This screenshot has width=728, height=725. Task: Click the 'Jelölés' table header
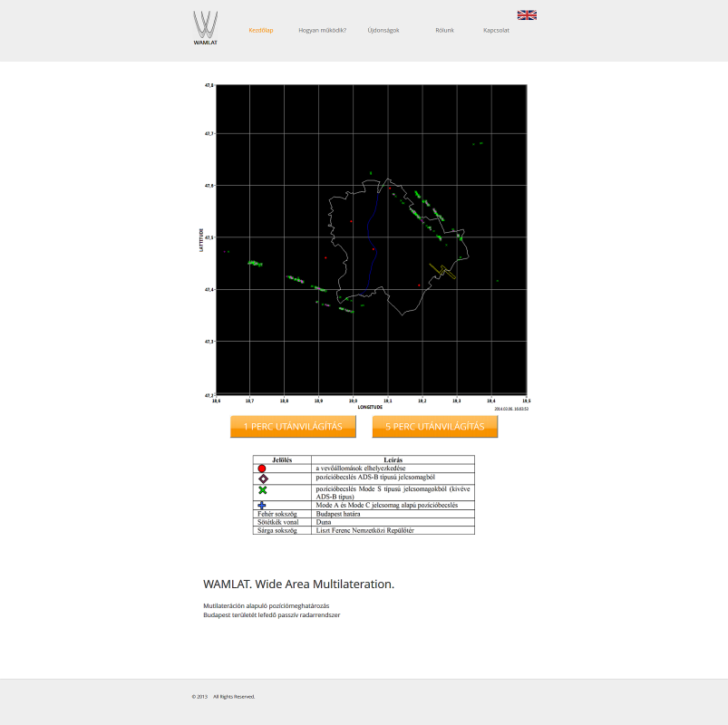point(282,460)
